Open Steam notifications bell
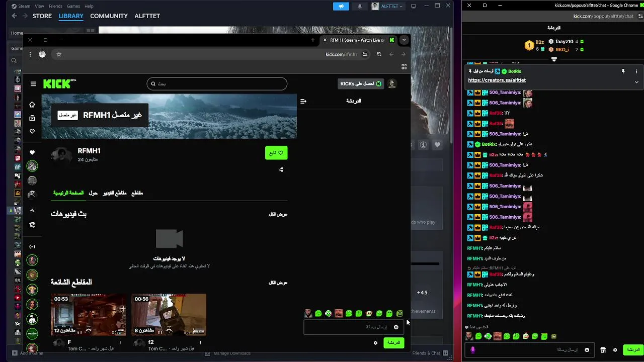Viewport: 644px width, 362px height. pos(360,6)
